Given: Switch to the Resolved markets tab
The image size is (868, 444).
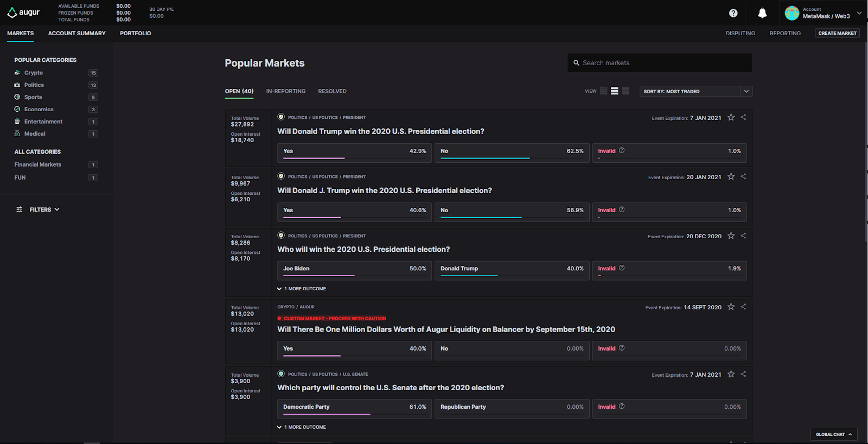Looking at the screenshot, I should (x=333, y=91).
